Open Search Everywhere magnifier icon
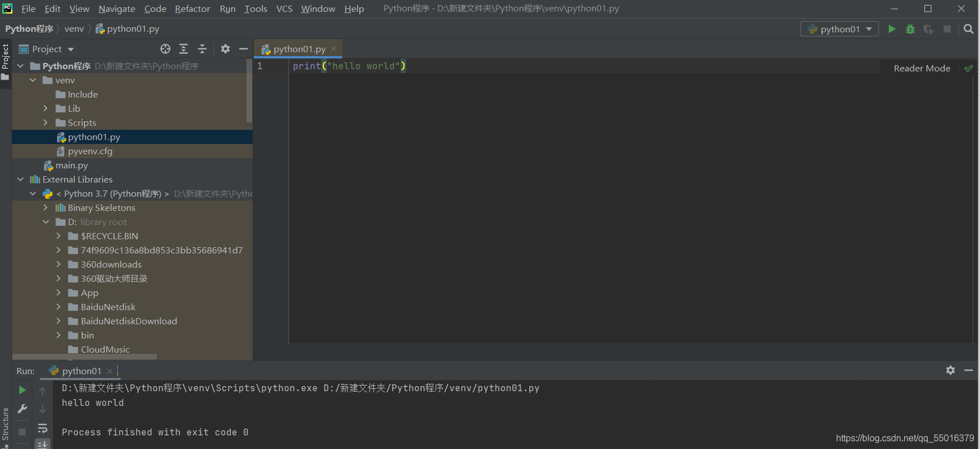980x449 pixels. click(x=969, y=29)
